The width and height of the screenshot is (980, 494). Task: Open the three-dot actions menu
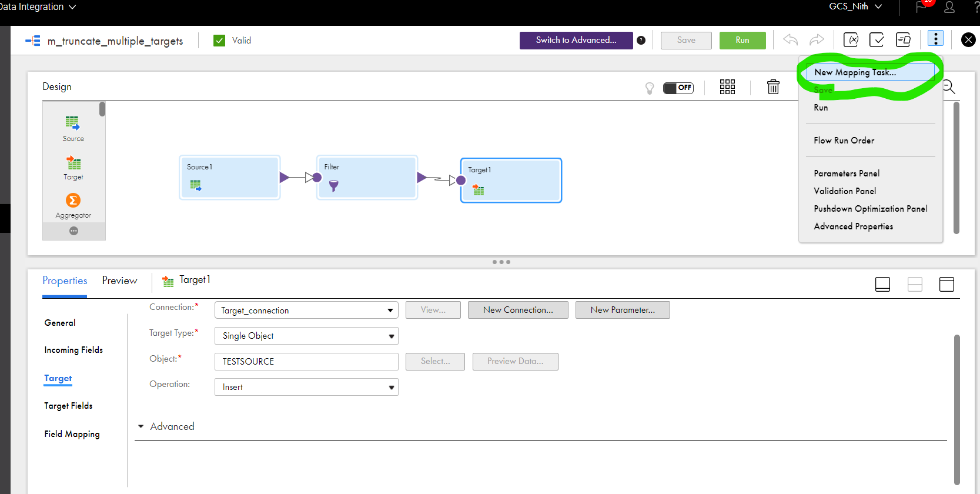tap(935, 39)
